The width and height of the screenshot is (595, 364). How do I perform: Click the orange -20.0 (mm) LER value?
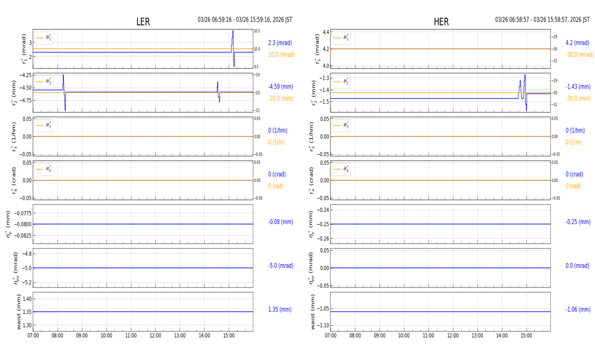click(x=281, y=99)
